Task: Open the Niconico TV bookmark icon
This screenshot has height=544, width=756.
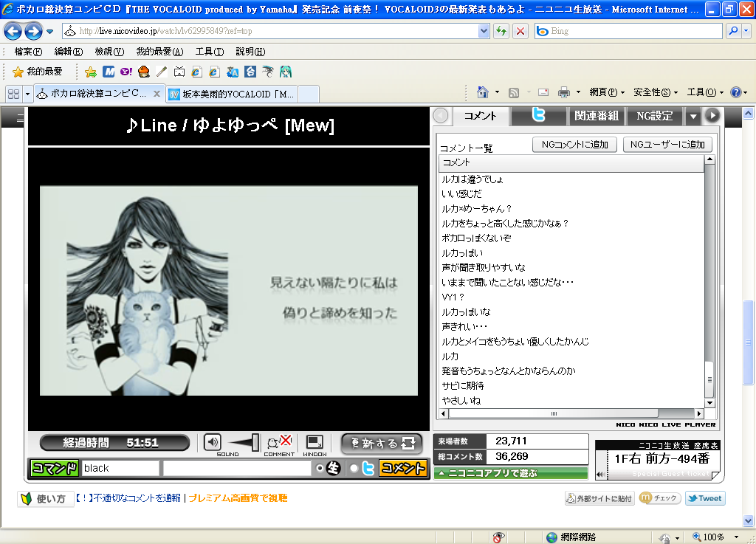Action: point(179,72)
